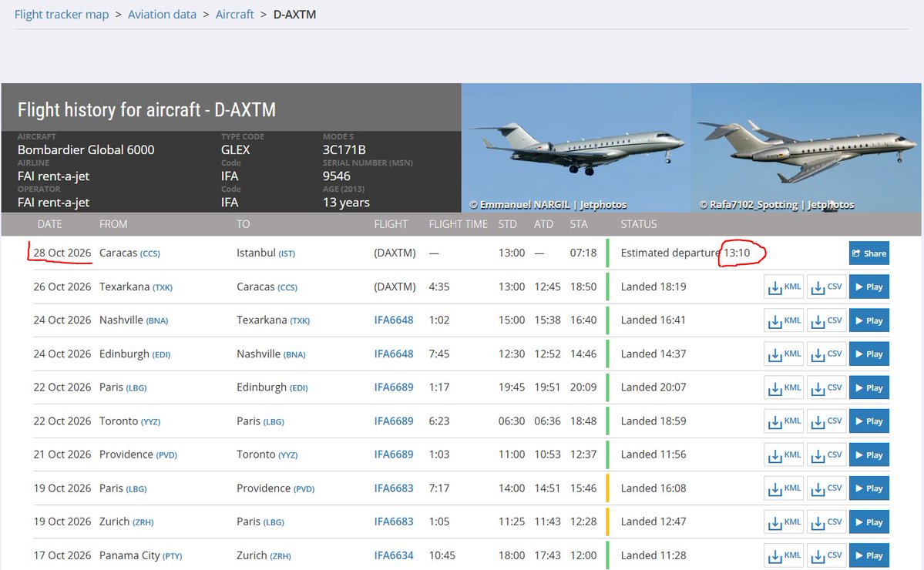Image resolution: width=924 pixels, height=570 pixels.
Task: Open flight IFA6689 from Paris to Edinburgh
Action: click(x=394, y=387)
